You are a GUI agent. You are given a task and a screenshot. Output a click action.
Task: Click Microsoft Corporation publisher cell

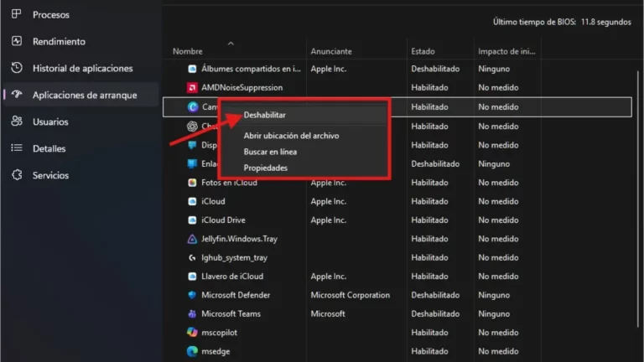click(351, 295)
